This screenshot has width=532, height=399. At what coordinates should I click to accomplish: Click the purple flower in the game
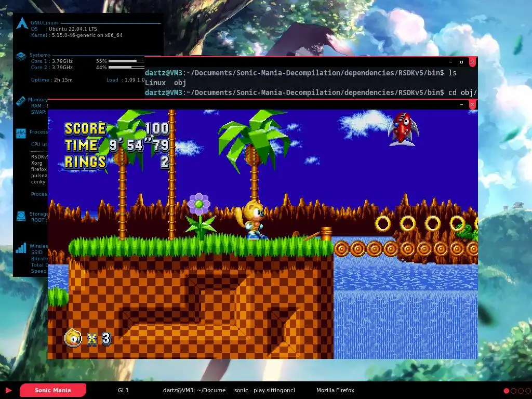pyautogui.click(x=199, y=204)
